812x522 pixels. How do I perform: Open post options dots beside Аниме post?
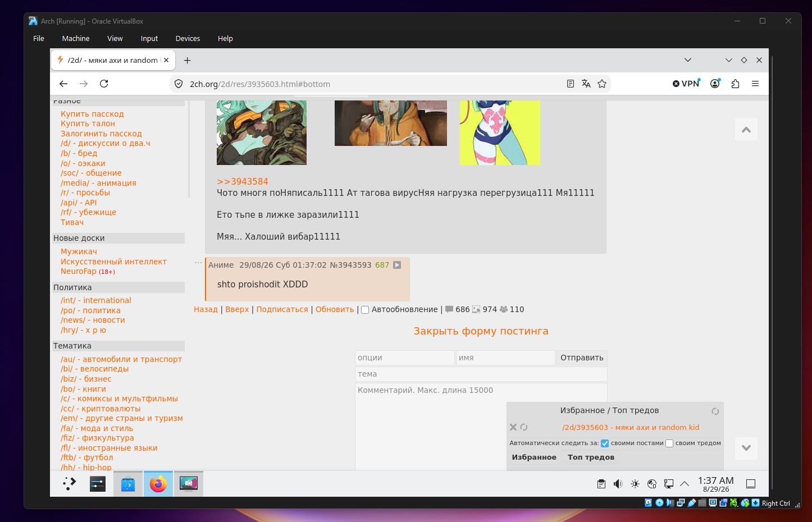point(198,263)
